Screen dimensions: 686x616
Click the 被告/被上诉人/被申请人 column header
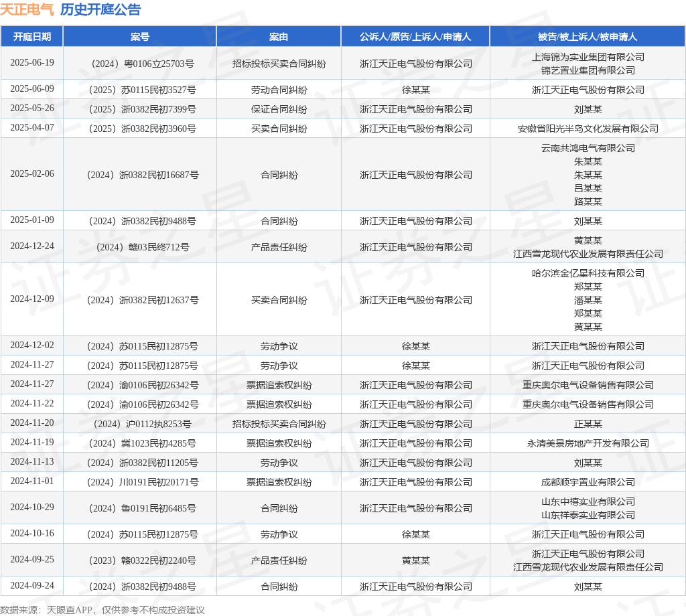click(x=588, y=37)
